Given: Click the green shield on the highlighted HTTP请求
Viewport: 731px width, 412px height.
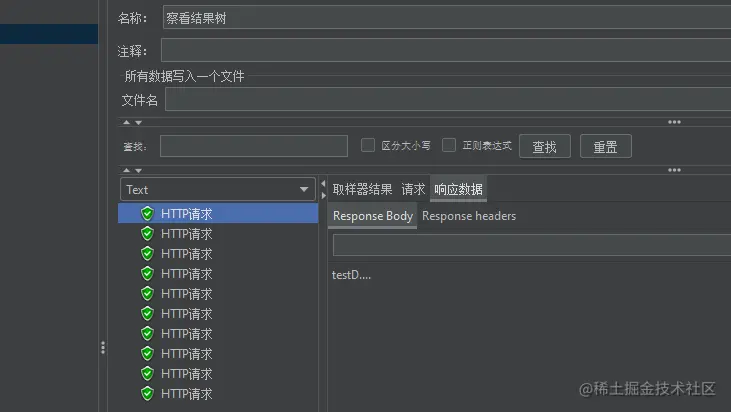Looking at the screenshot, I should (147, 213).
